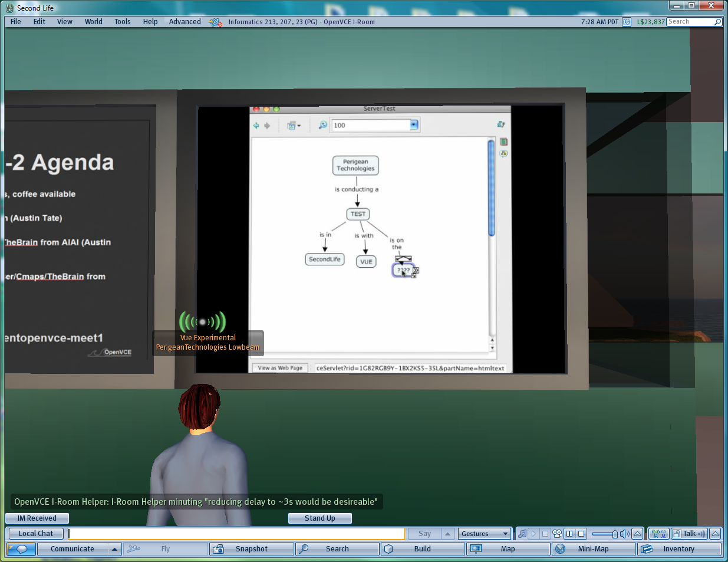Image resolution: width=728 pixels, height=562 pixels.
Task: Open the Help menu
Action: pyautogui.click(x=150, y=22)
